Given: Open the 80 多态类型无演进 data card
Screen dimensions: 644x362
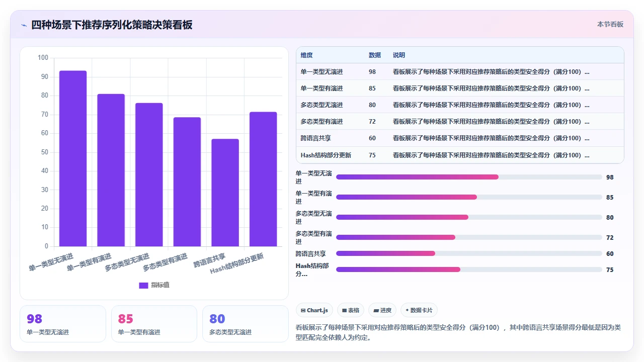Looking at the screenshot, I should coord(246,324).
